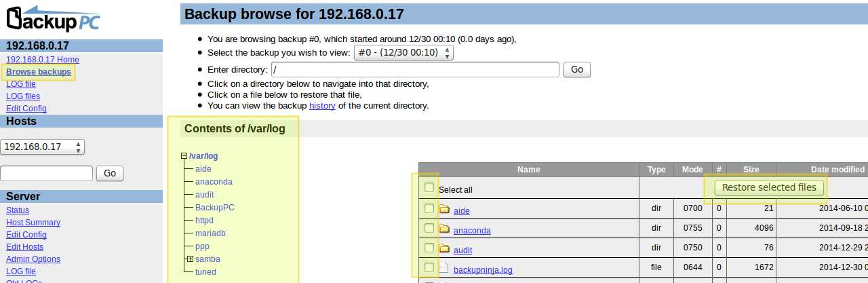868x283 pixels.
Task: Select anaconda in the directory tree
Action: pos(214,182)
